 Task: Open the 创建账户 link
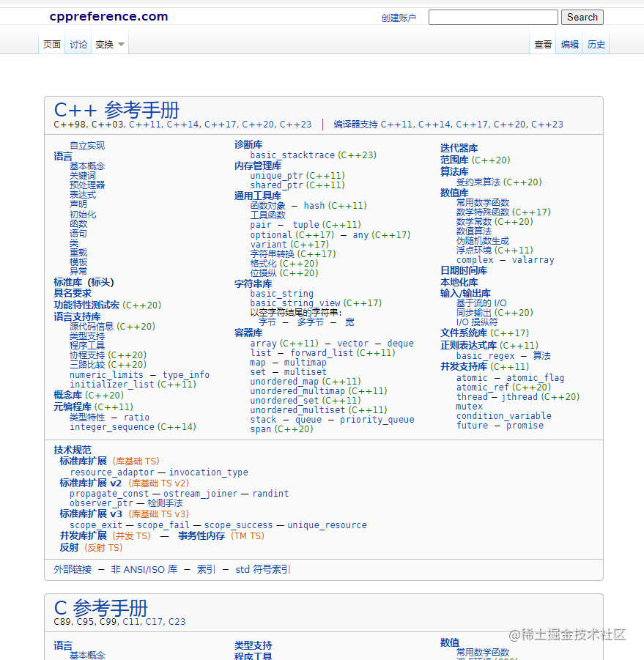click(399, 18)
